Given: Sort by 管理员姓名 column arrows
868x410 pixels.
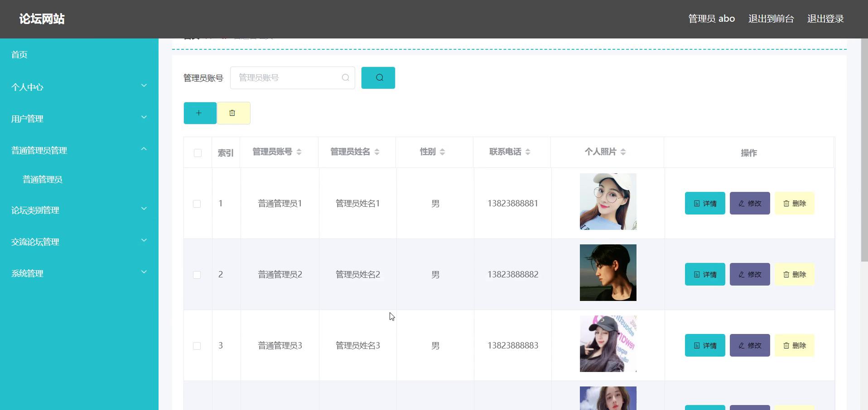Looking at the screenshot, I should 377,152.
